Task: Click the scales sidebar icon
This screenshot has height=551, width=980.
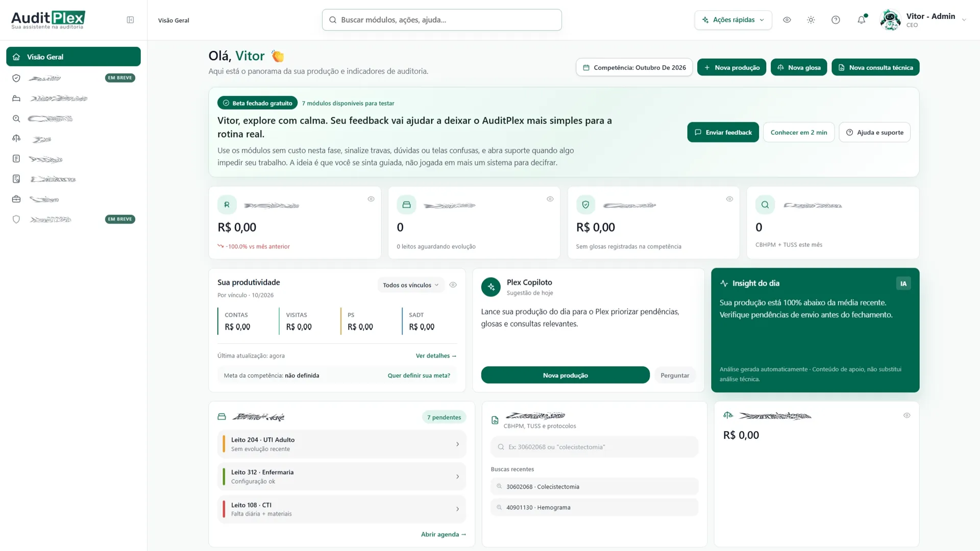Action: 16,138
